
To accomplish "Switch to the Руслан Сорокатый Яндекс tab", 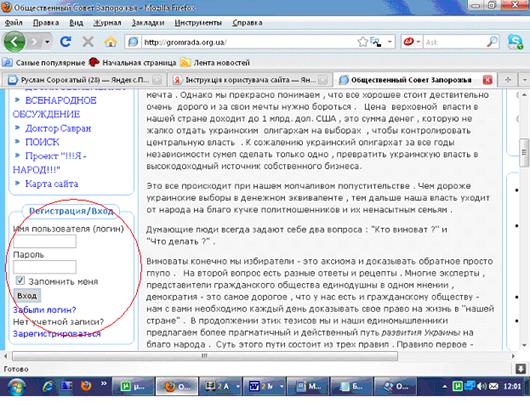I will (83, 80).
